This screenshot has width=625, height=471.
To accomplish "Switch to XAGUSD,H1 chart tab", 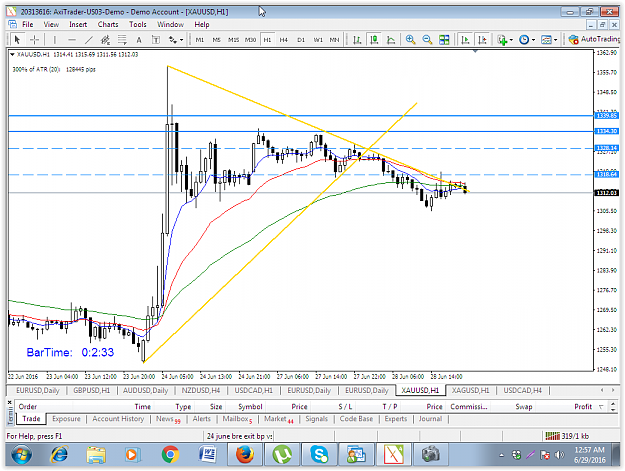I will [x=470, y=391].
